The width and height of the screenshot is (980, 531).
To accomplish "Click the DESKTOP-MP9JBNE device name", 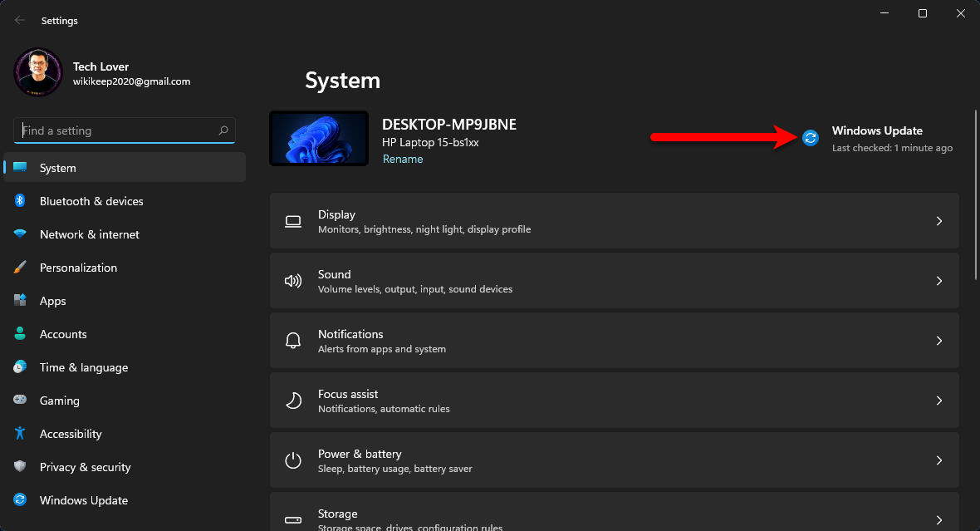I will click(449, 125).
